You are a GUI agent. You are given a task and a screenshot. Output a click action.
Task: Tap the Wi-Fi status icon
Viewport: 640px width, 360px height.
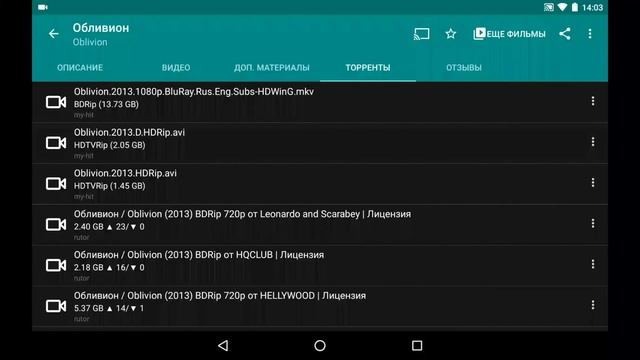coord(562,7)
